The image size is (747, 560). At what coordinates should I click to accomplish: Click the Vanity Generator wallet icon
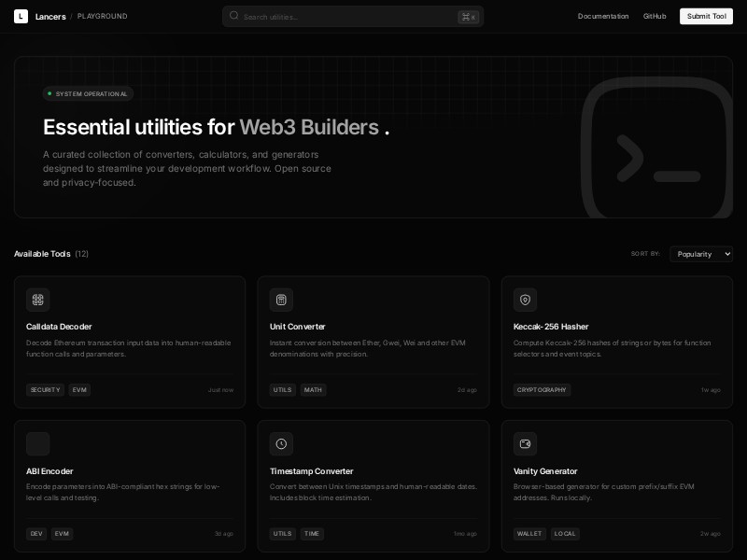click(525, 443)
